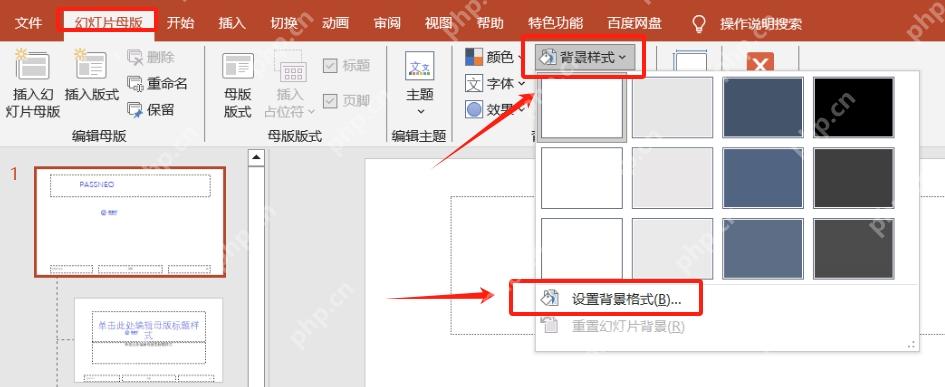Click resize grip of background styles gallery

pyautogui.click(x=911, y=345)
